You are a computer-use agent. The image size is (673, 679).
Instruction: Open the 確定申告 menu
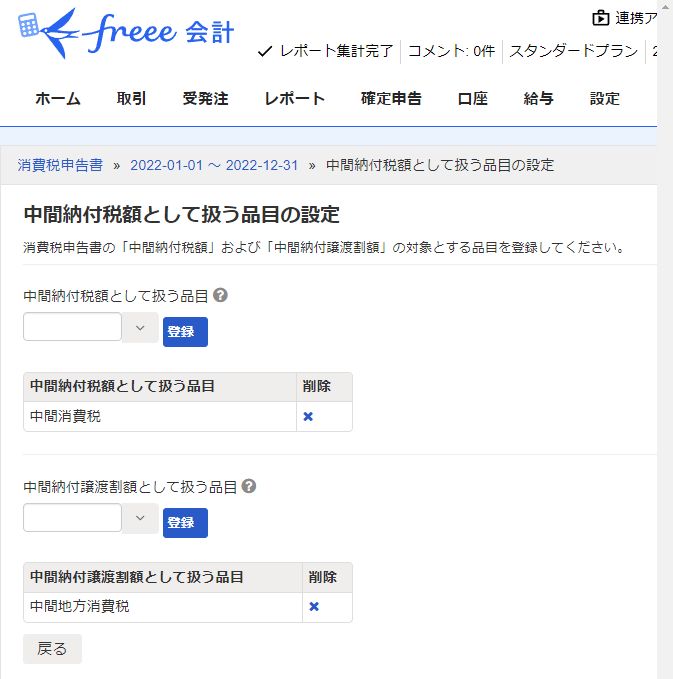tap(391, 98)
